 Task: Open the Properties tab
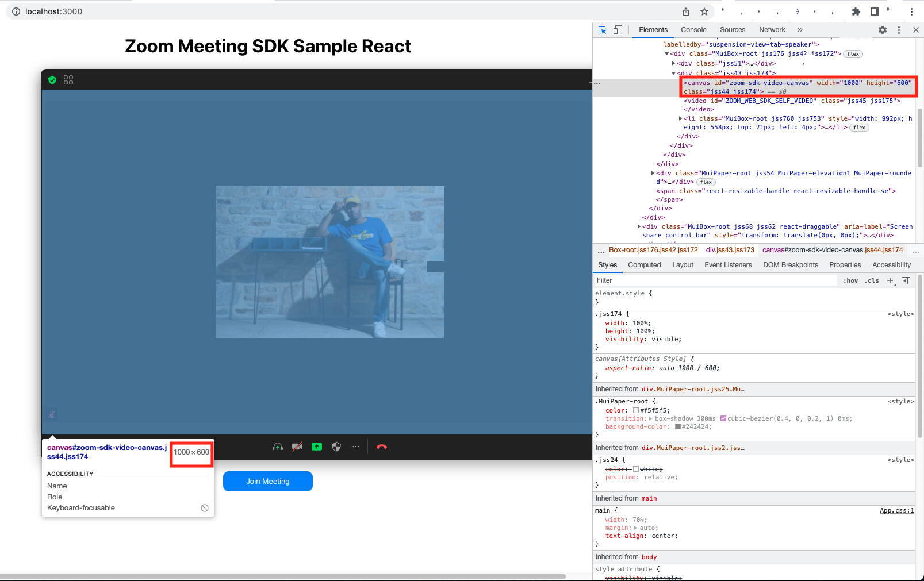click(x=845, y=265)
